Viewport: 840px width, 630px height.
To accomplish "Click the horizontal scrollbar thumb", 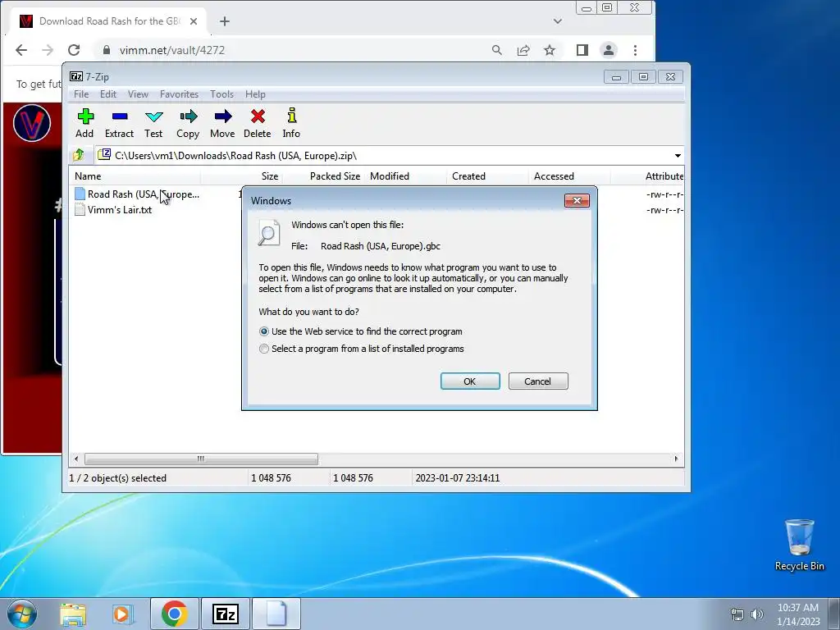I will tap(201, 459).
